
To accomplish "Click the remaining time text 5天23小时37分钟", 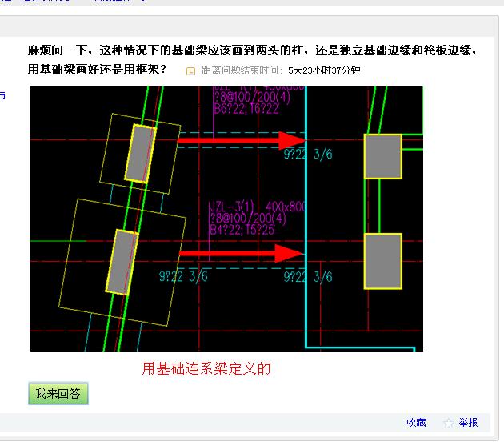I will point(324,70).
